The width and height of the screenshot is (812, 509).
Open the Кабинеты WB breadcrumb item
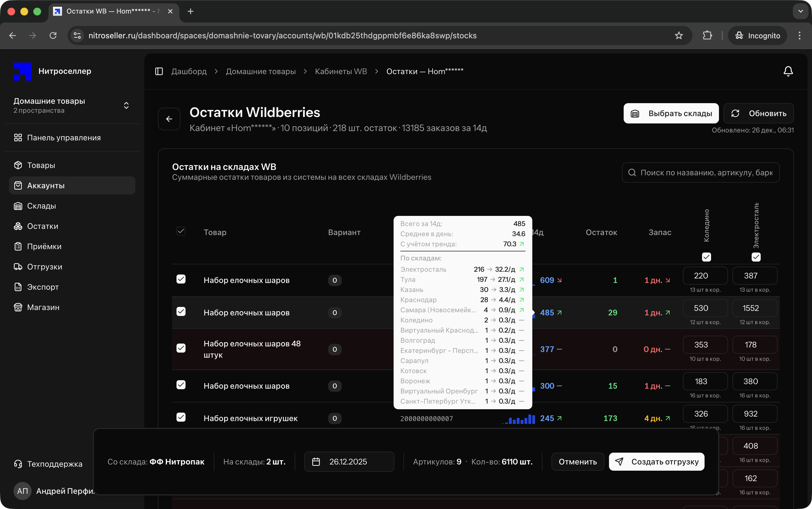[341, 71]
